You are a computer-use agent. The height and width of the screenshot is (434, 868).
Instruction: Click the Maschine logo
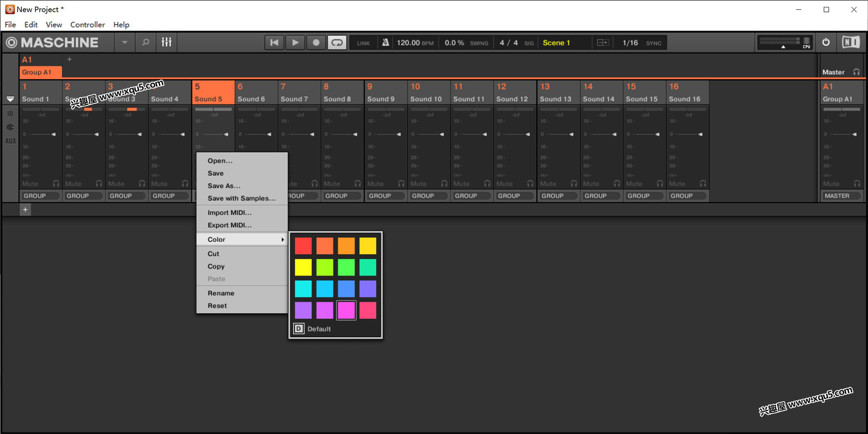pos(52,42)
